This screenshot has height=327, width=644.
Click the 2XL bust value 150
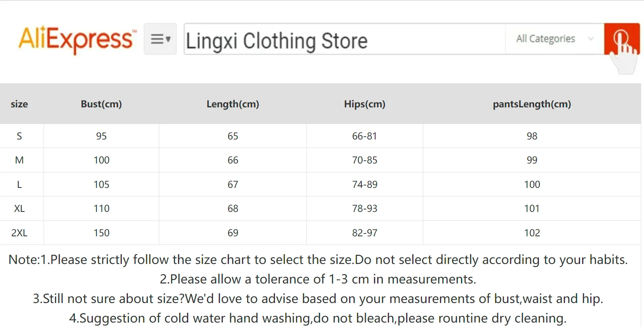pyautogui.click(x=101, y=233)
